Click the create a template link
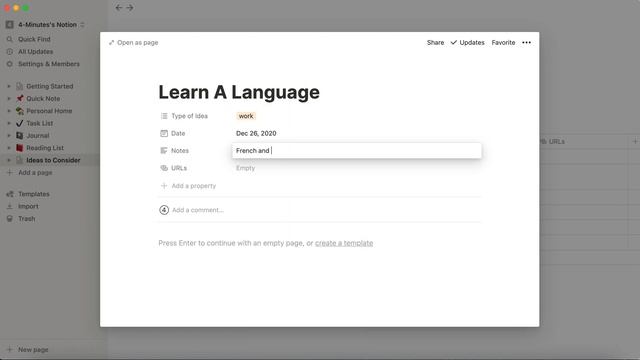 344,243
